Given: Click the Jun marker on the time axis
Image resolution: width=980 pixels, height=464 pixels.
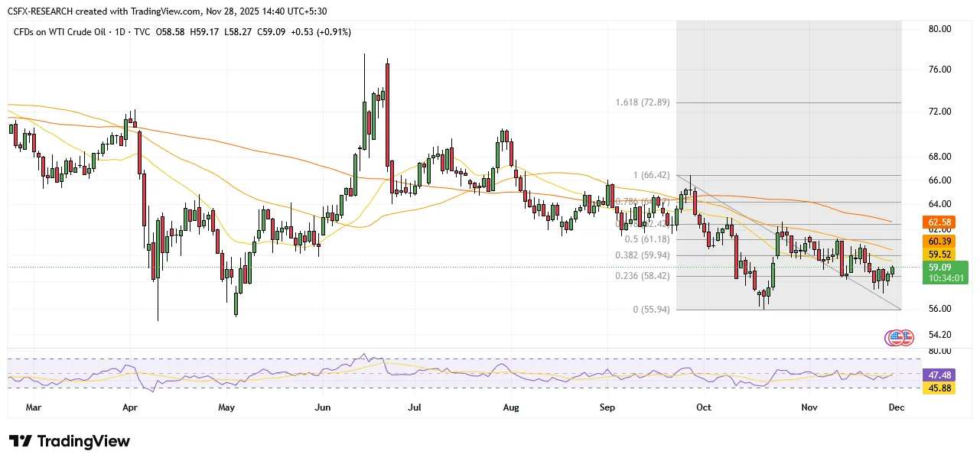Looking at the screenshot, I should coord(322,407).
